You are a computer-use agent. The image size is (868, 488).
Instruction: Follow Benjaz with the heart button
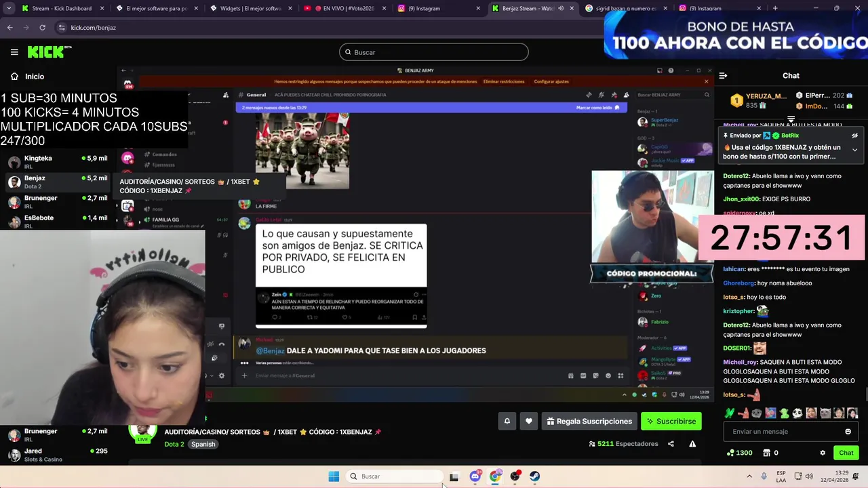point(529,421)
